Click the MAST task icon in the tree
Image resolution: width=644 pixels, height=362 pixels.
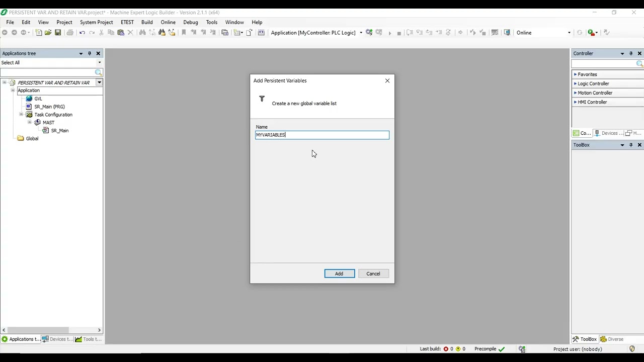click(37, 123)
